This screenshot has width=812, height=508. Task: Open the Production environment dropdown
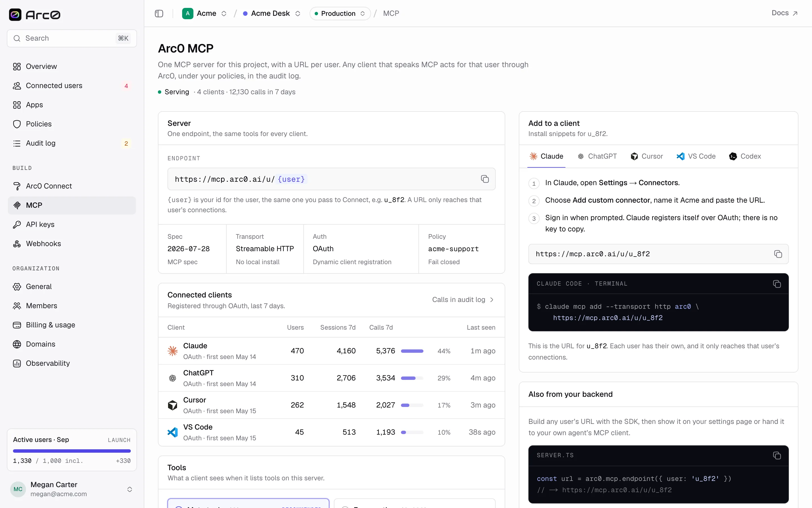click(340, 14)
